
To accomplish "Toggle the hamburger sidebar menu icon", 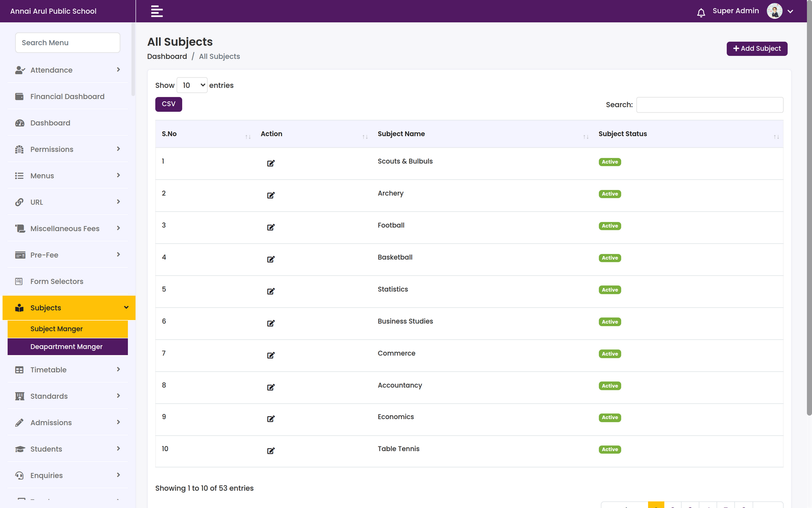I will (157, 11).
